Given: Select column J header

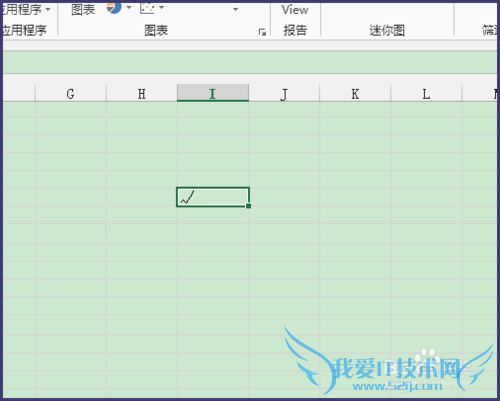Looking at the screenshot, I should pyautogui.click(x=284, y=93).
